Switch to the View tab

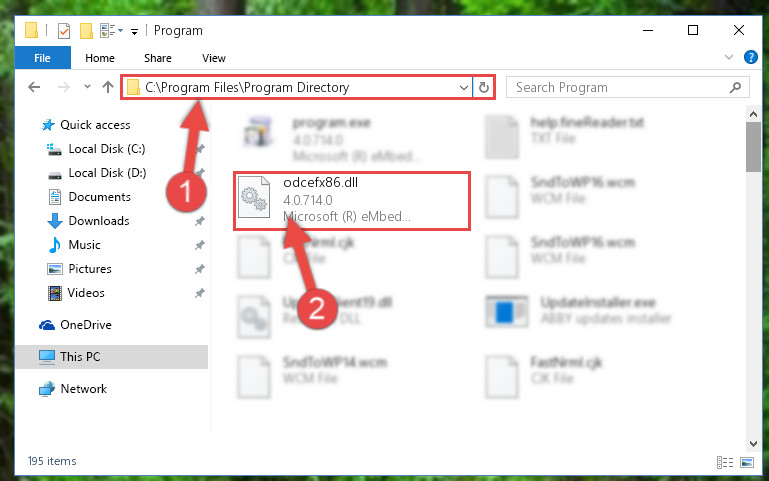click(x=214, y=58)
